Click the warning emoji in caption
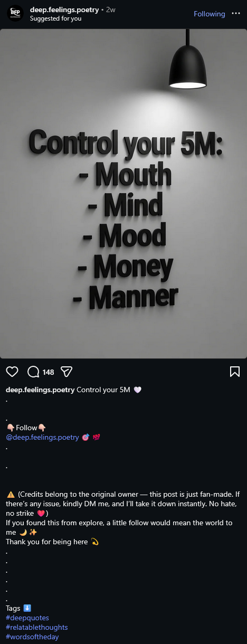Image resolution: width=247 pixels, height=644 pixels. 11,495
